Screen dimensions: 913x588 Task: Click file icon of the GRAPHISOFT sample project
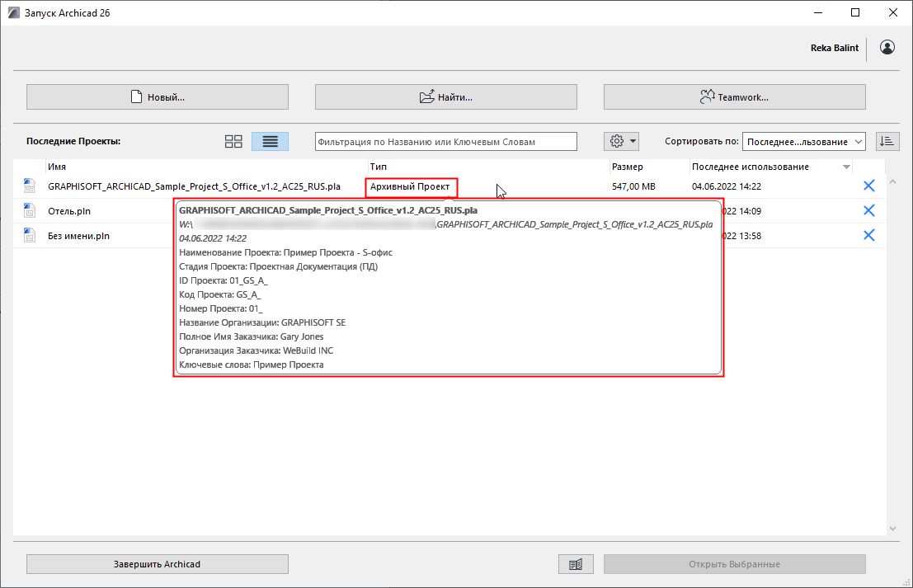click(29, 186)
